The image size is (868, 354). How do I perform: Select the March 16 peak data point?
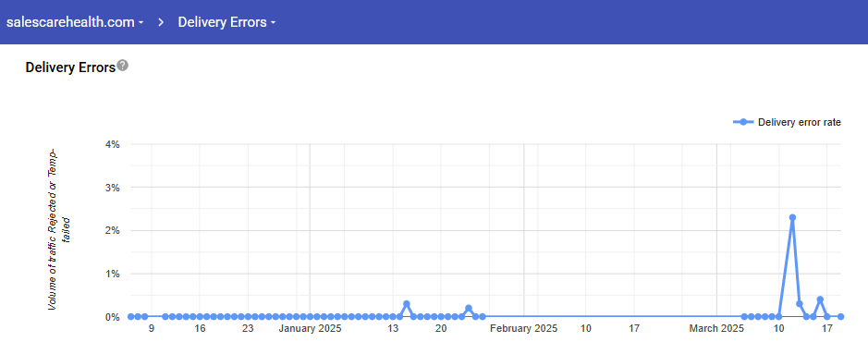820,299
